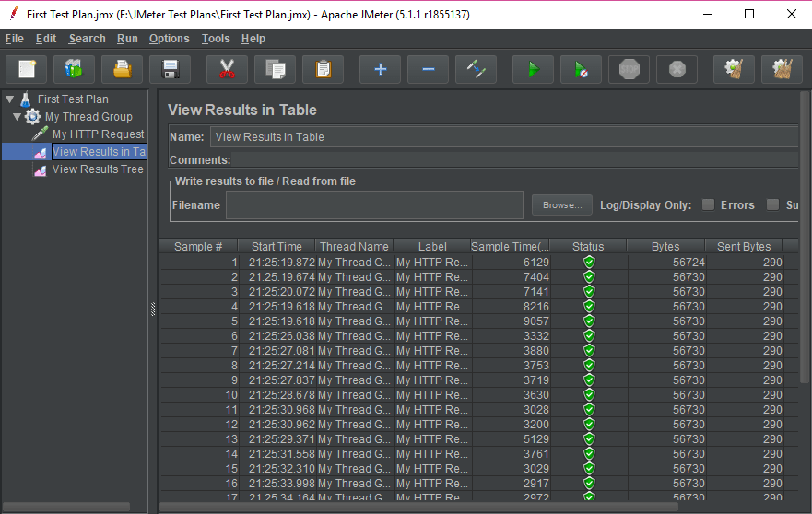Open the File menu
Image resolution: width=812 pixels, height=514 pixels.
(15, 39)
